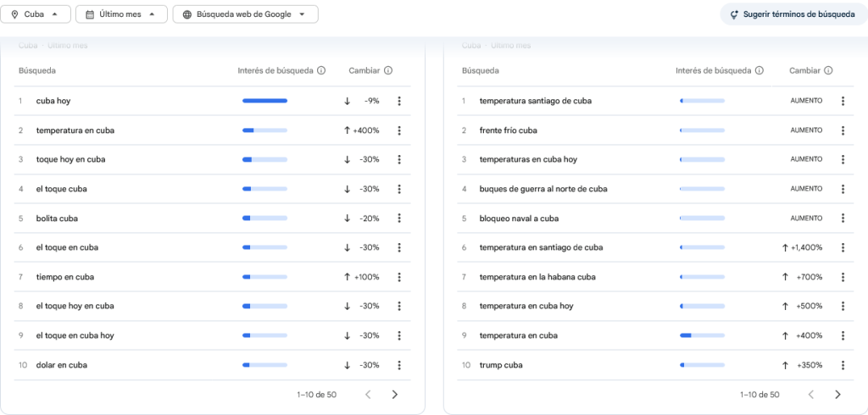Click info icon beside left 'Interés de búsqueda'

click(321, 71)
